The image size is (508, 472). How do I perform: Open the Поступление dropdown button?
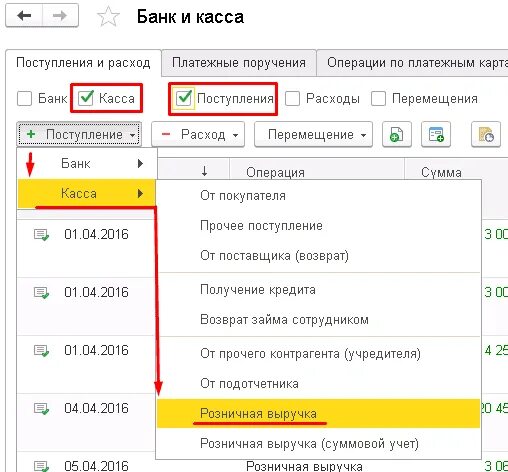(79, 135)
